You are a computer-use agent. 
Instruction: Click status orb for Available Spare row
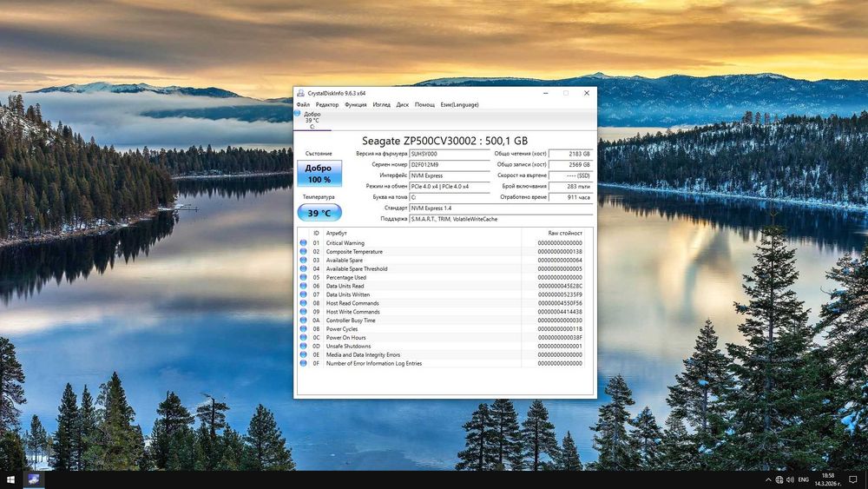[303, 260]
